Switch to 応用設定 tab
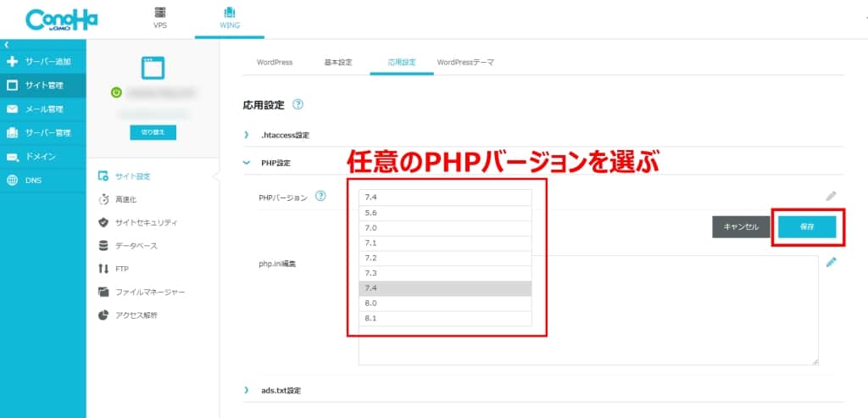868x418 pixels. tap(402, 63)
